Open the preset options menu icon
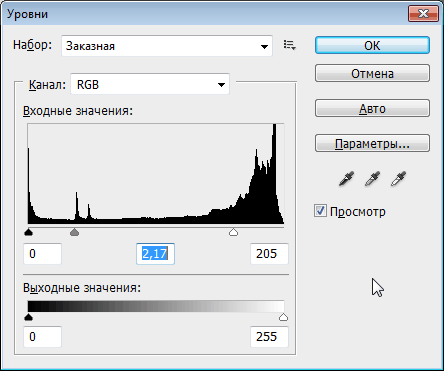The width and height of the screenshot is (444, 371). [289, 45]
